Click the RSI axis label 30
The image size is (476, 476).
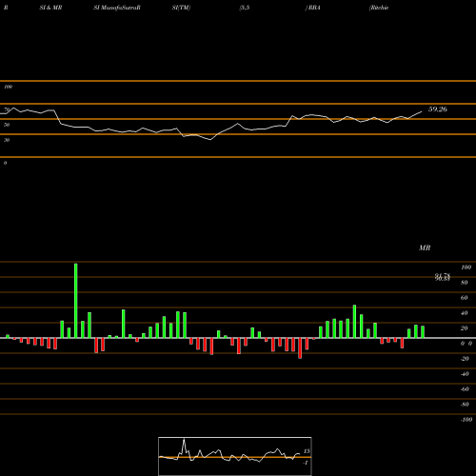pyautogui.click(x=7, y=140)
